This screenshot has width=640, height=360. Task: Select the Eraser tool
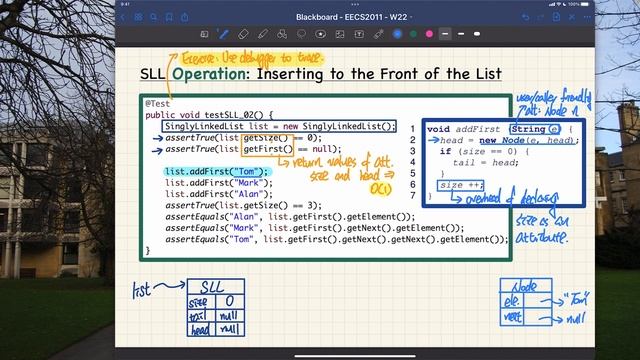click(x=243, y=34)
